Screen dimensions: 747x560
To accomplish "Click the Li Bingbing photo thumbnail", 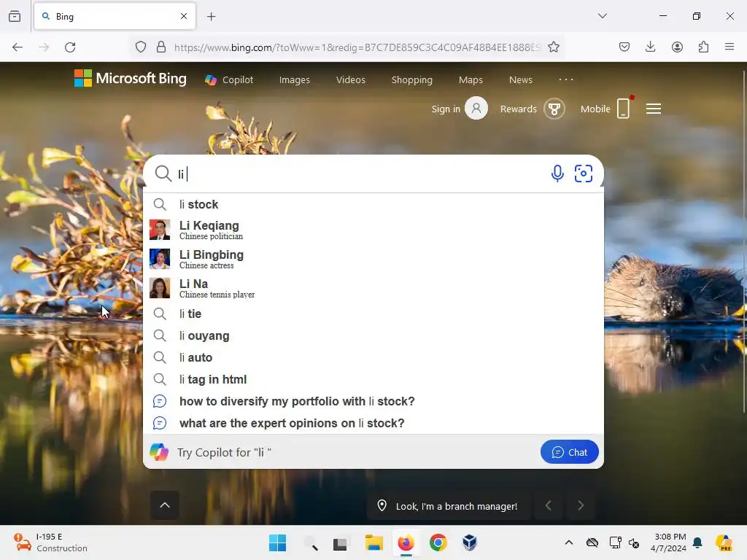I will 160,259.
